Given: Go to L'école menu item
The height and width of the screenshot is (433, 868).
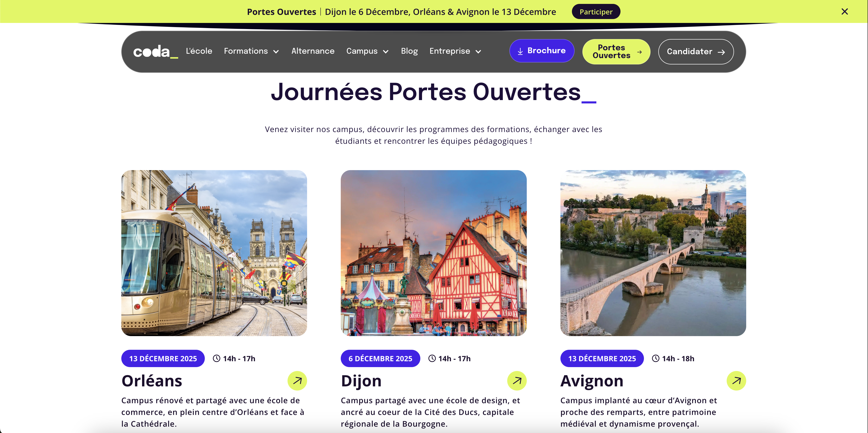Looking at the screenshot, I should [199, 51].
